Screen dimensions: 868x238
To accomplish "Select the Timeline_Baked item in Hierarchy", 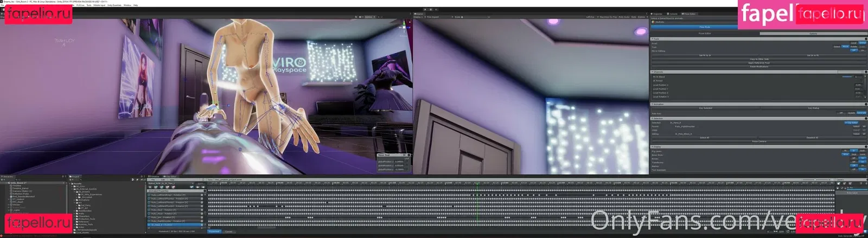I will (x=19, y=189).
